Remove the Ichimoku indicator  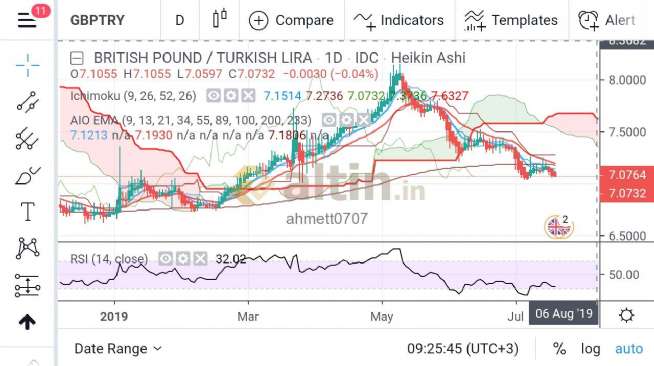click(x=248, y=96)
